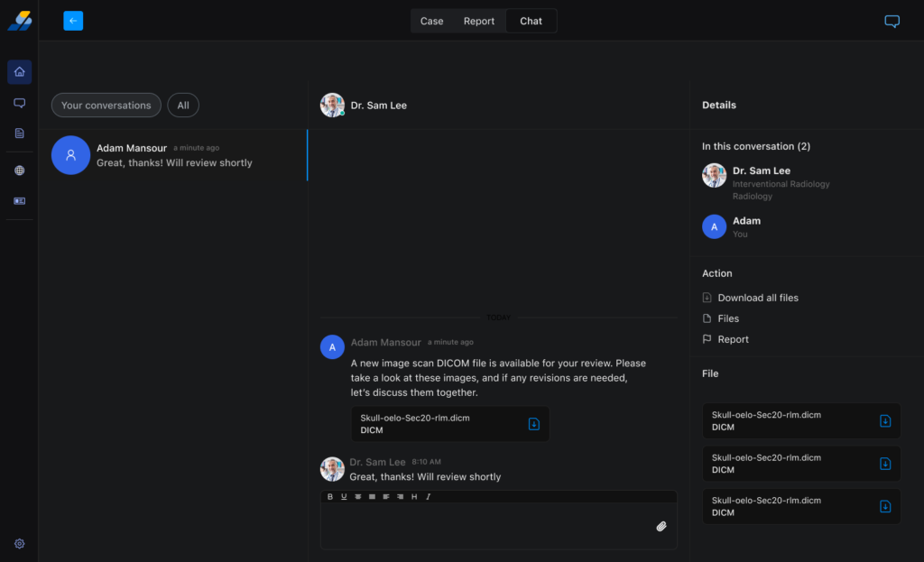Open the document icon in left sidebar

[20, 134]
